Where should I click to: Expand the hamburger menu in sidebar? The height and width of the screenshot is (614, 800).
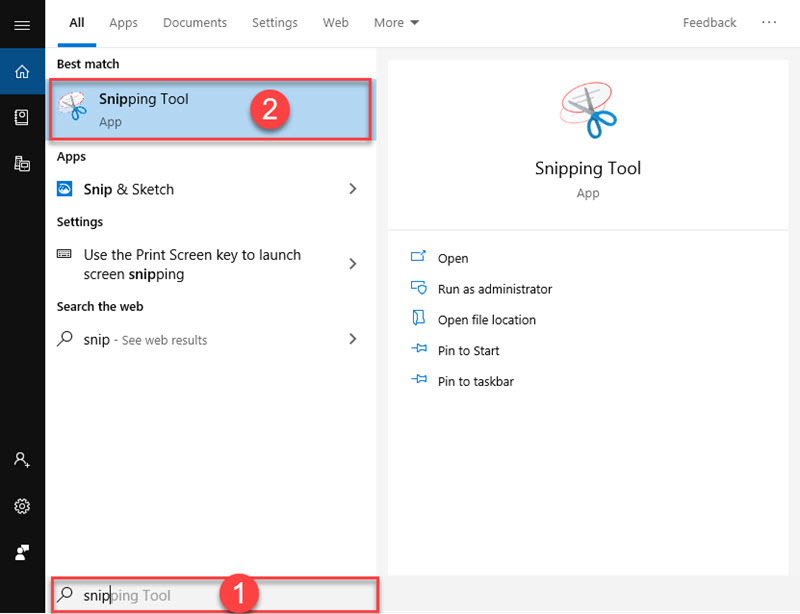click(x=22, y=25)
